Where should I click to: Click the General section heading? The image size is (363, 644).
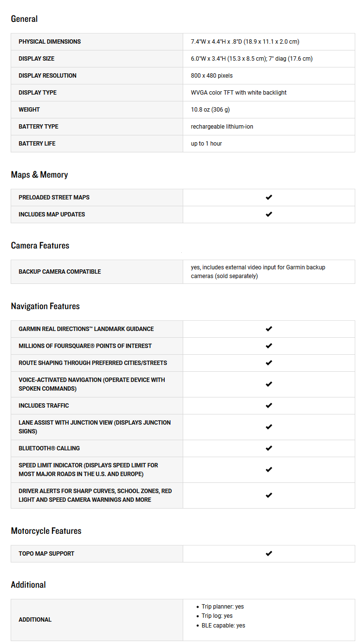24,19
